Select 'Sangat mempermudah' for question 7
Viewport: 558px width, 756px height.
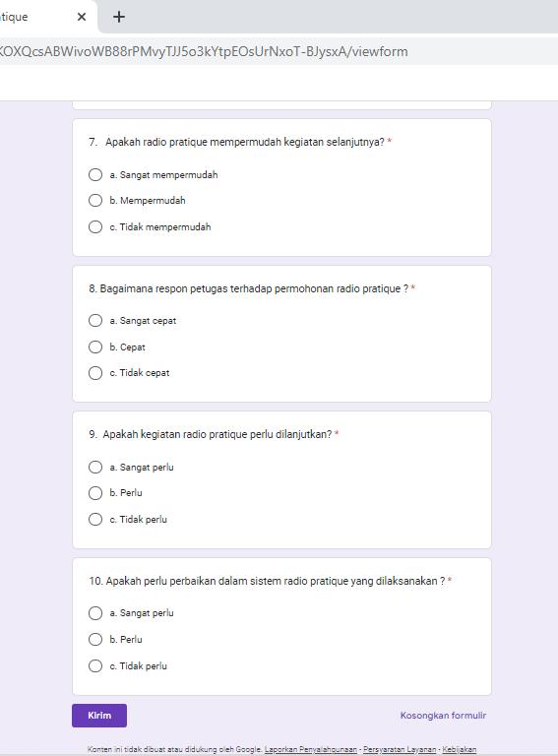tap(95, 174)
